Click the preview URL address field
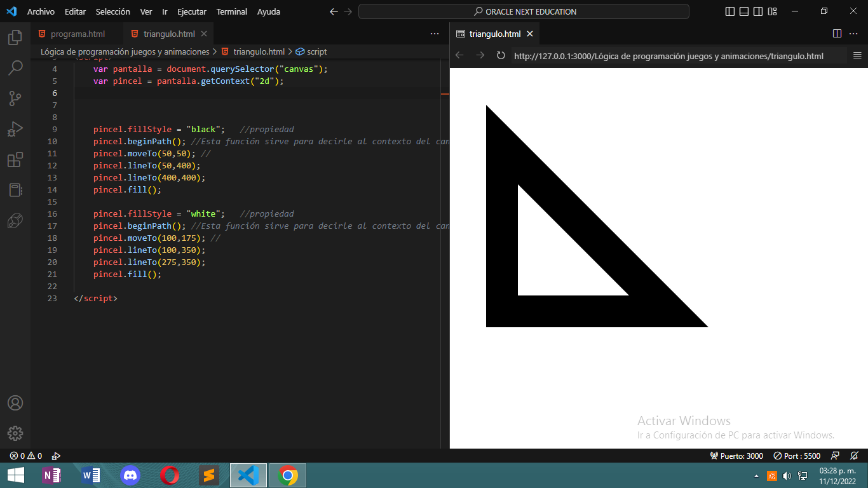Viewport: 868px width, 488px height. point(679,56)
